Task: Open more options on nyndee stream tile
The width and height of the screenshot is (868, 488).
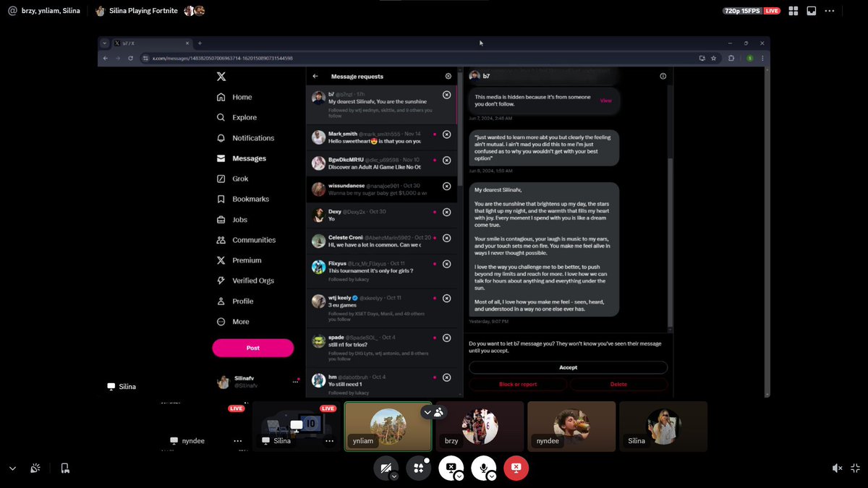Action: coord(237,441)
